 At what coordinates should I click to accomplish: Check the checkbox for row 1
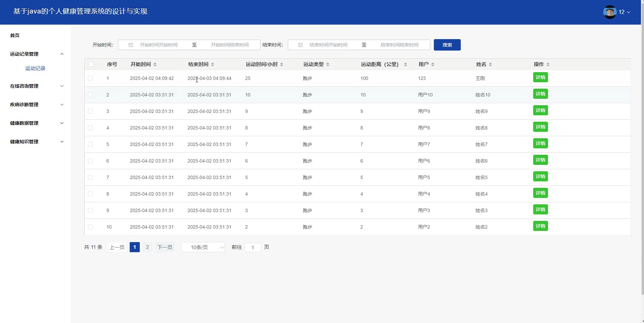90,78
